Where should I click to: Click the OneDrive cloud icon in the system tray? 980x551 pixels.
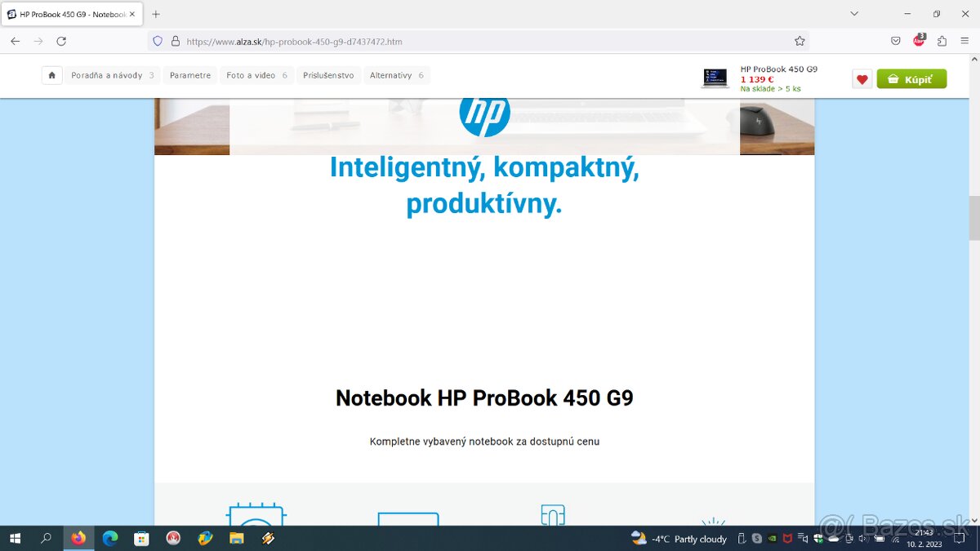point(835,539)
